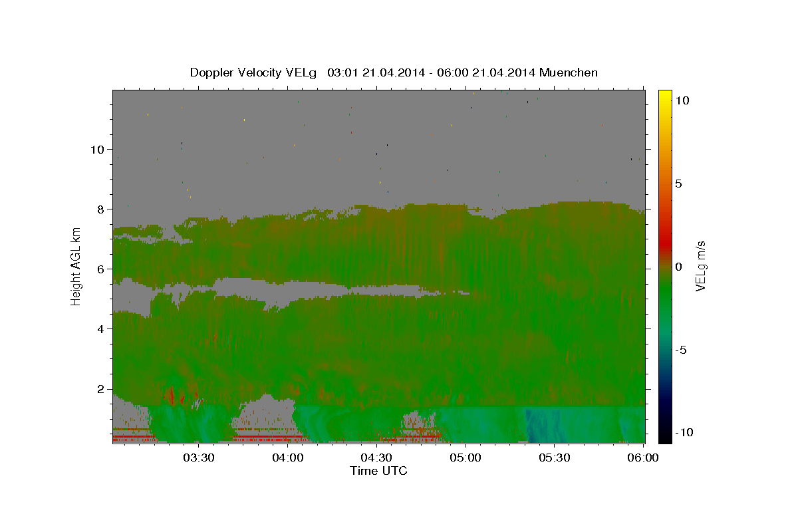Click the station name 'Muenchen' in the title
This screenshot has width=798, height=532.
tap(569, 72)
